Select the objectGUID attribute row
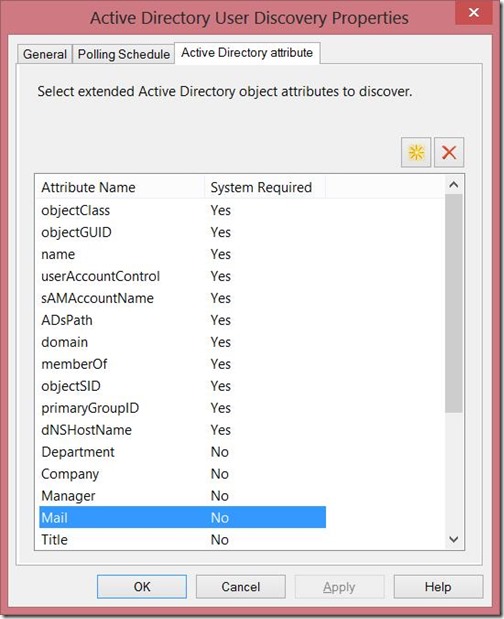Screen dimensions: 504x619 (x=182, y=232)
